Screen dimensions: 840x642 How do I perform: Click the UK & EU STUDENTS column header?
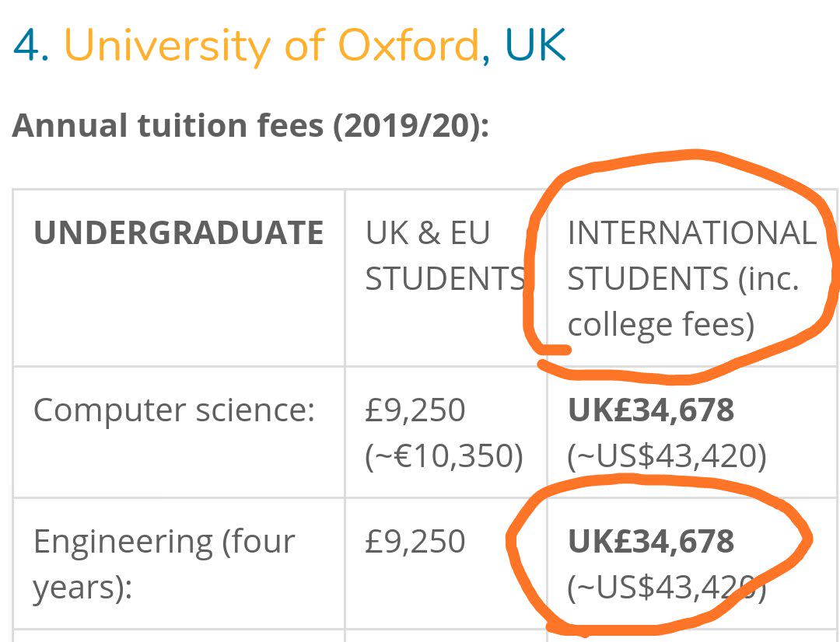coord(445,256)
